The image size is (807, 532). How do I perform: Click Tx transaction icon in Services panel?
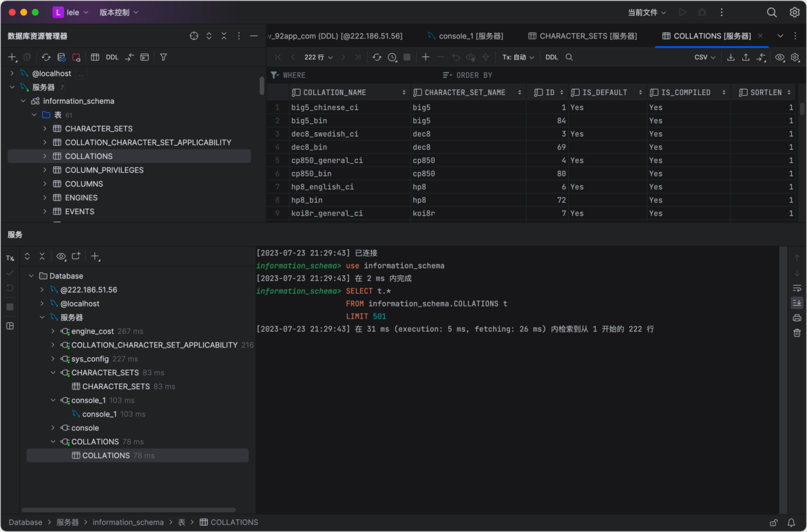(x=10, y=258)
